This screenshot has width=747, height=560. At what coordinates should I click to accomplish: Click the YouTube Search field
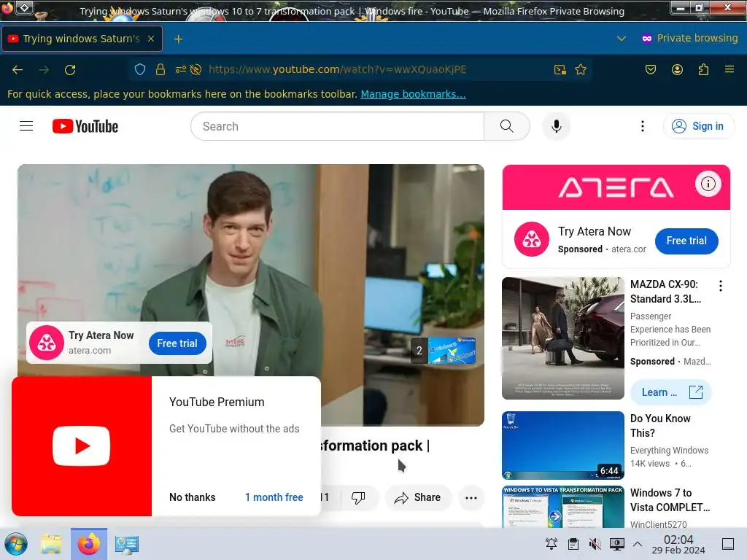click(x=337, y=126)
